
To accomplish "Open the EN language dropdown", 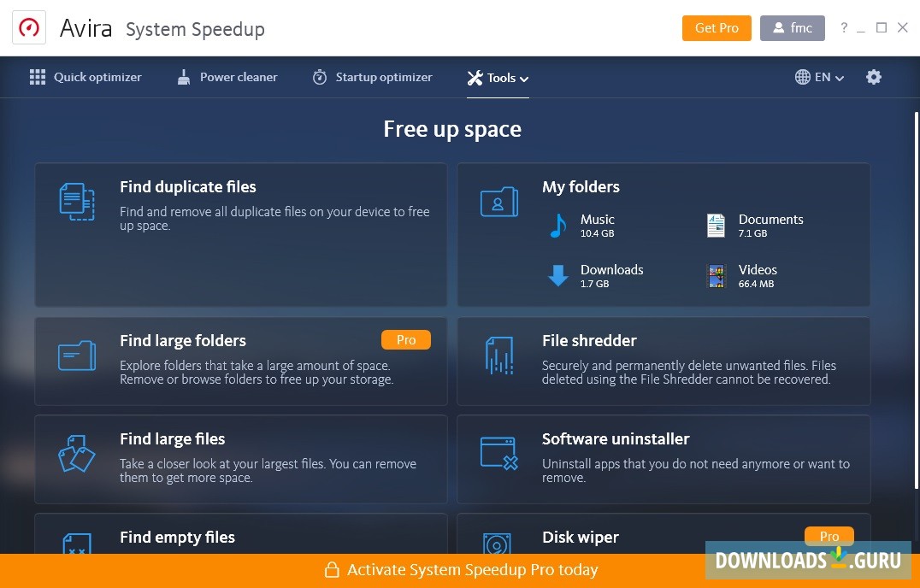I will click(818, 77).
